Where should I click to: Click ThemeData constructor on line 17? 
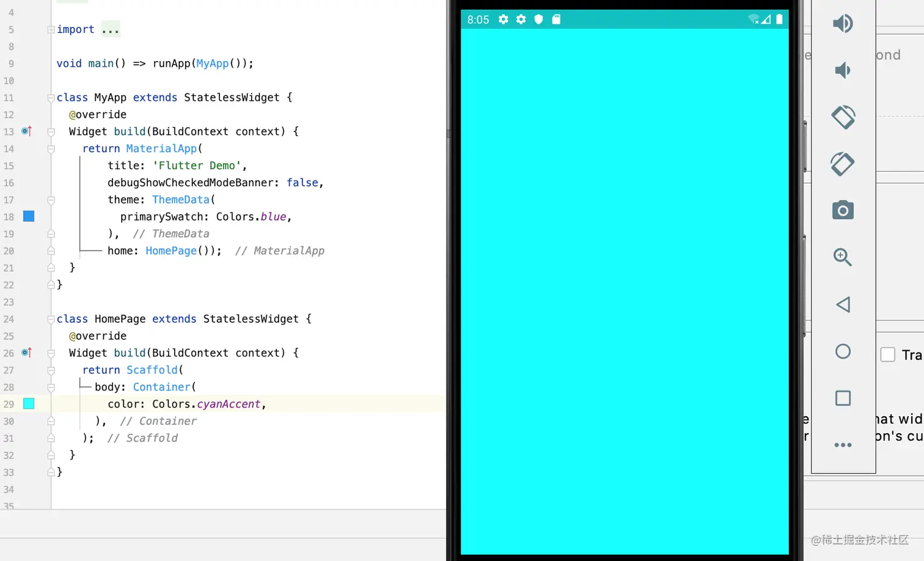pos(181,200)
